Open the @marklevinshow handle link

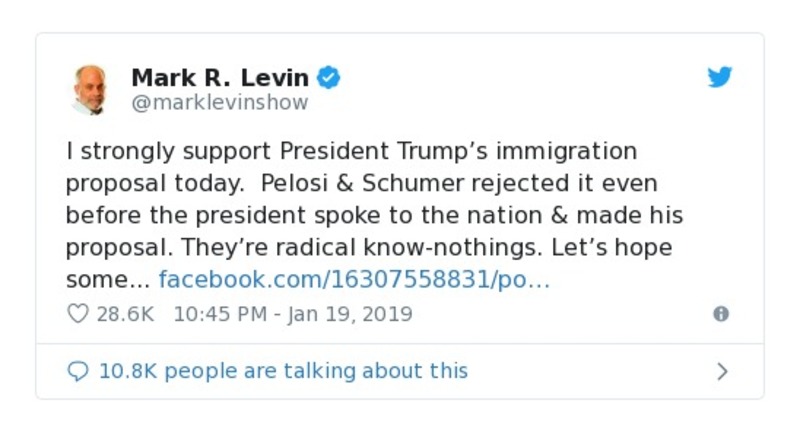point(219,103)
